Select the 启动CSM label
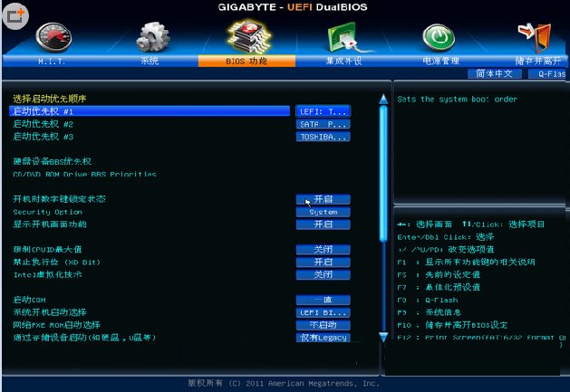 pos(29,300)
